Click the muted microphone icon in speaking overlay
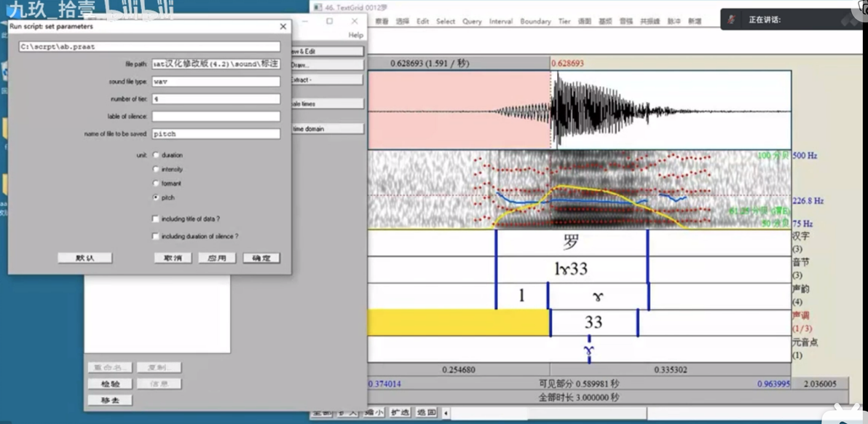868x424 pixels. click(731, 19)
